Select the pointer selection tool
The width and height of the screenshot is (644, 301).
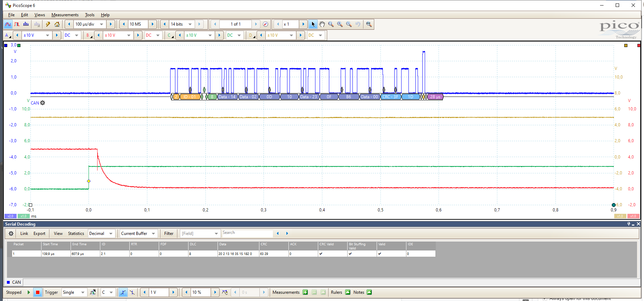313,24
